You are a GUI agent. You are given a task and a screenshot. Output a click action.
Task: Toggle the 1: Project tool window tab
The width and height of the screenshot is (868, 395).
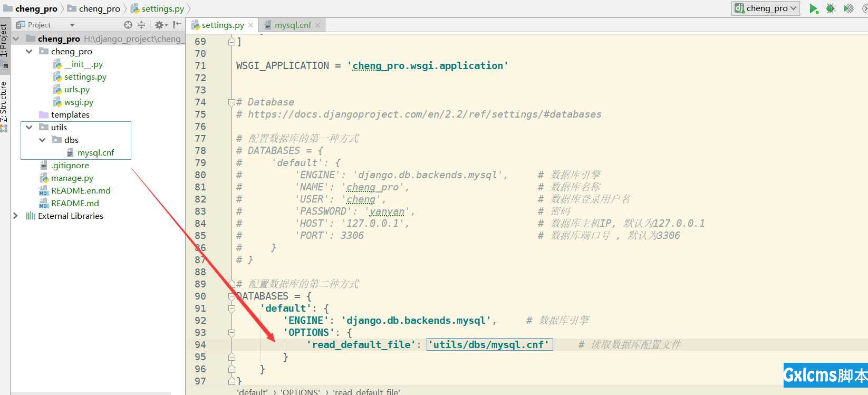[x=4, y=46]
